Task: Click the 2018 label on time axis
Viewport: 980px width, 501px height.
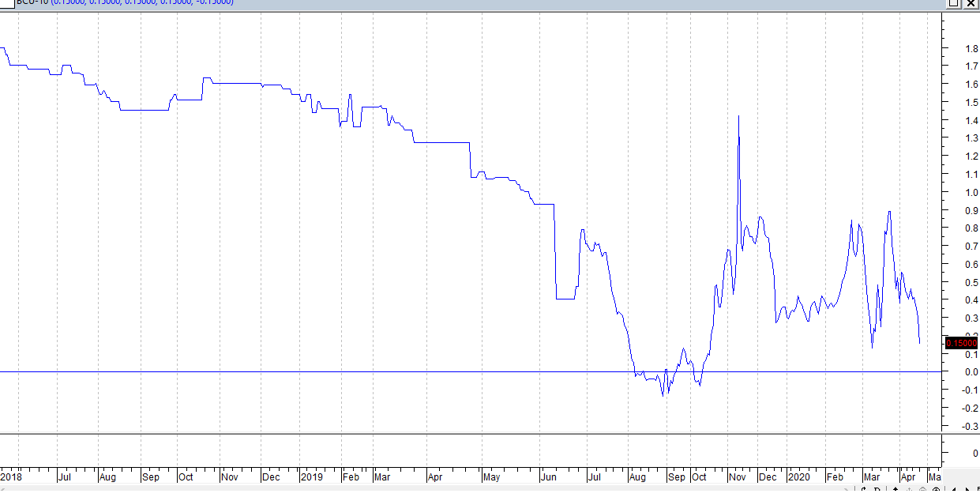Action: coord(12,477)
